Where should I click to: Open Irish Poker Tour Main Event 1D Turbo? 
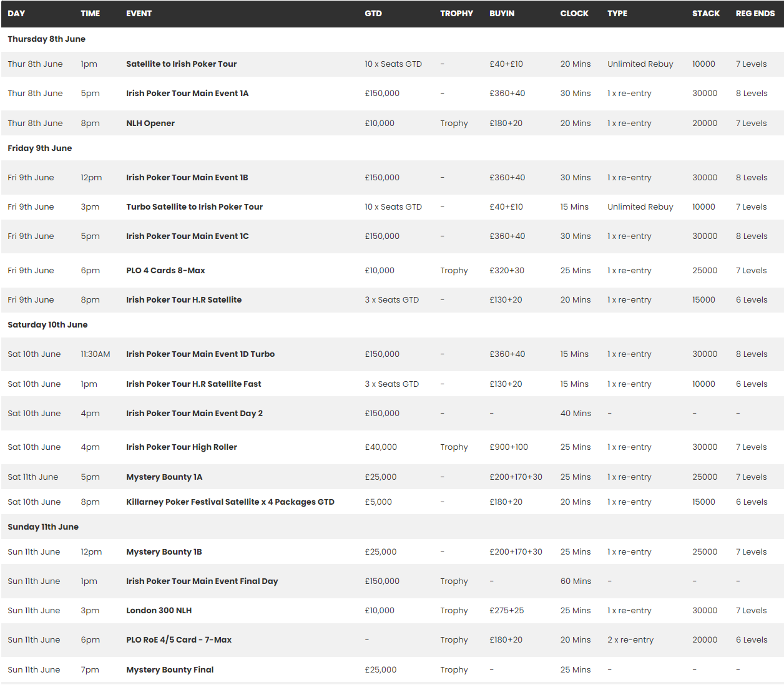coord(200,354)
